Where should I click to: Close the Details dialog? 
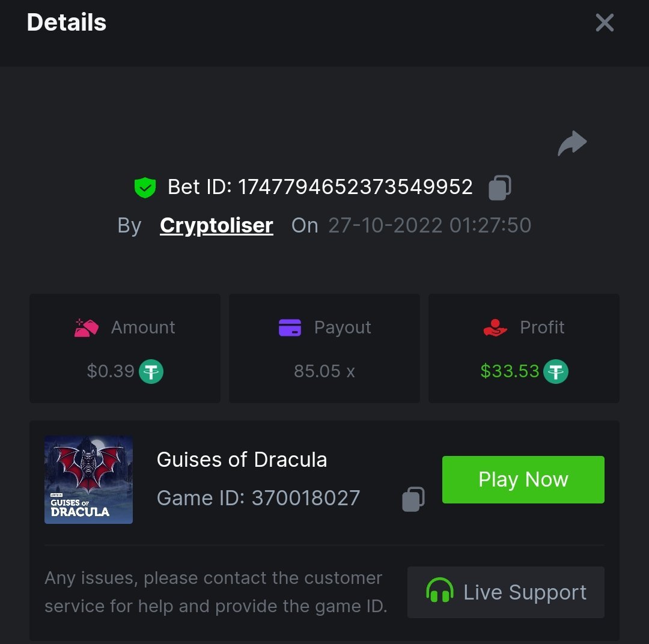pos(604,23)
